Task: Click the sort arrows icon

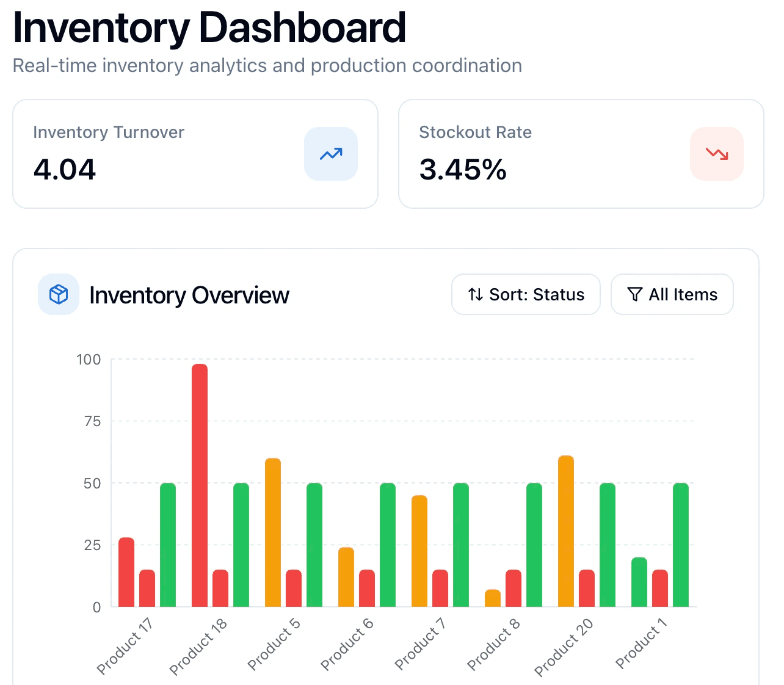Action: 476,294
